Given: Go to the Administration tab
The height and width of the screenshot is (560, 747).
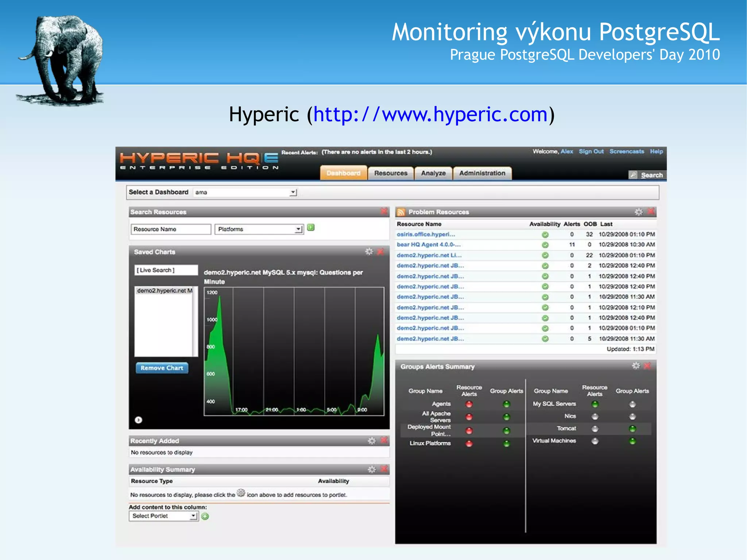Looking at the screenshot, I should (x=482, y=173).
